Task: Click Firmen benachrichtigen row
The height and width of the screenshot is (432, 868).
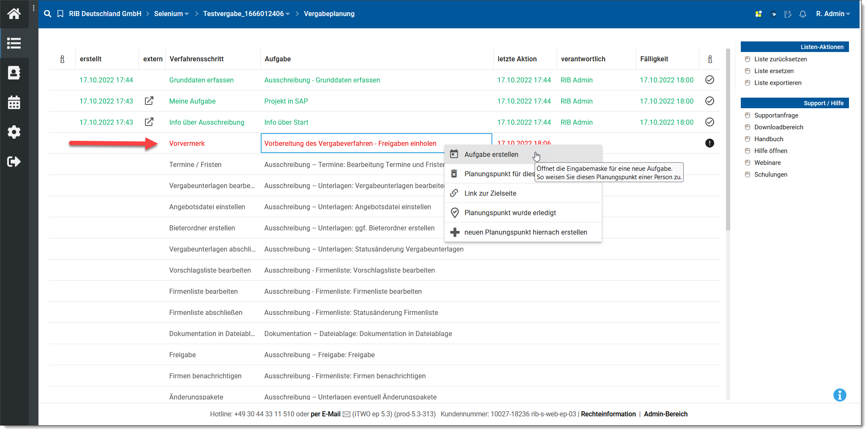Action: coord(384,376)
